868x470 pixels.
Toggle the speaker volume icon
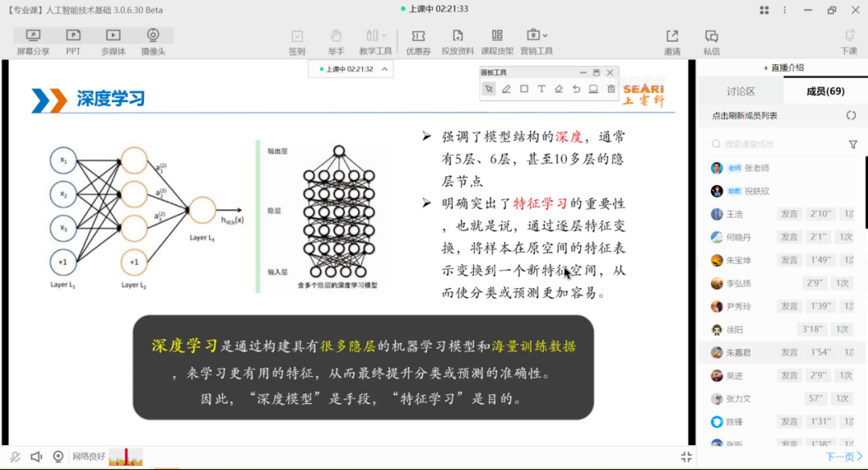pos(36,456)
